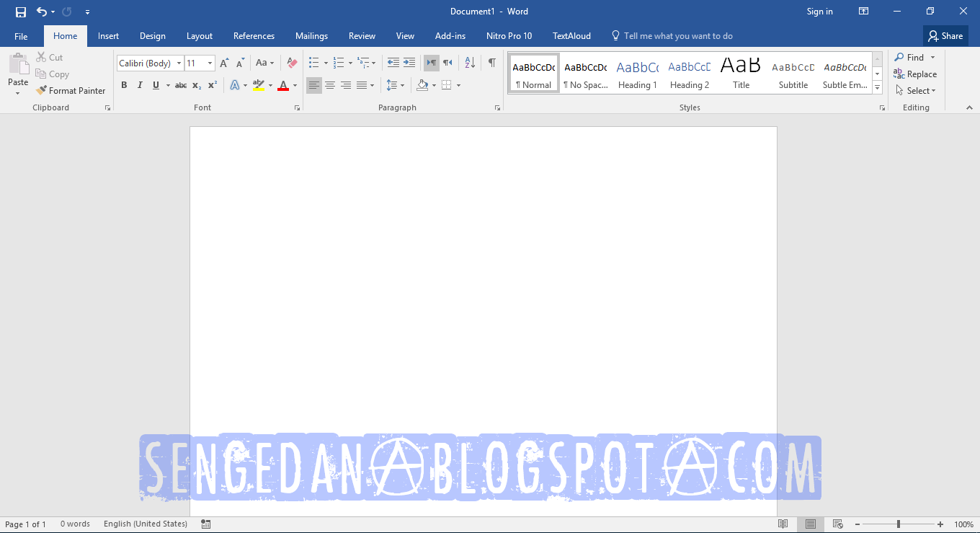Toggle show paragraph marks
The image size is (980, 533).
tap(491, 63)
